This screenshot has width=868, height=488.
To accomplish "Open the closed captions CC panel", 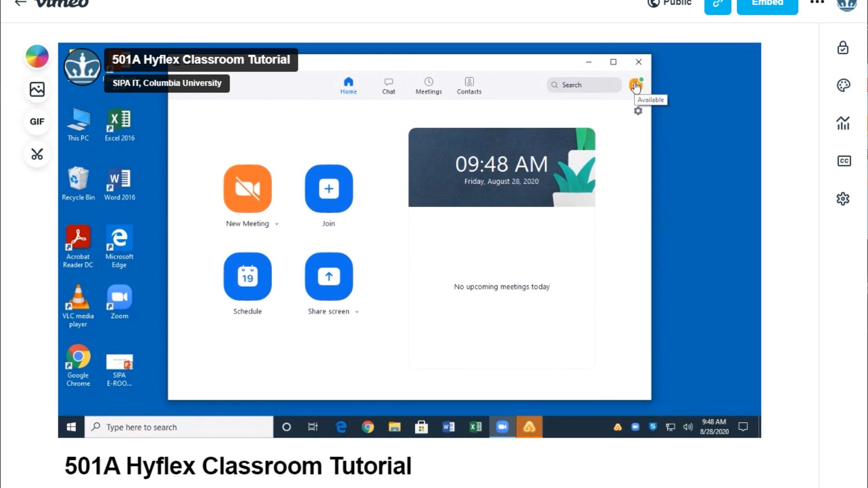I will (843, 161).
